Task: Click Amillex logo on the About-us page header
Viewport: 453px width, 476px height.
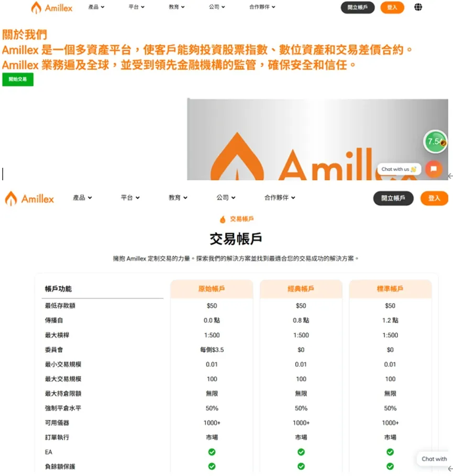Action: (51, 7)
